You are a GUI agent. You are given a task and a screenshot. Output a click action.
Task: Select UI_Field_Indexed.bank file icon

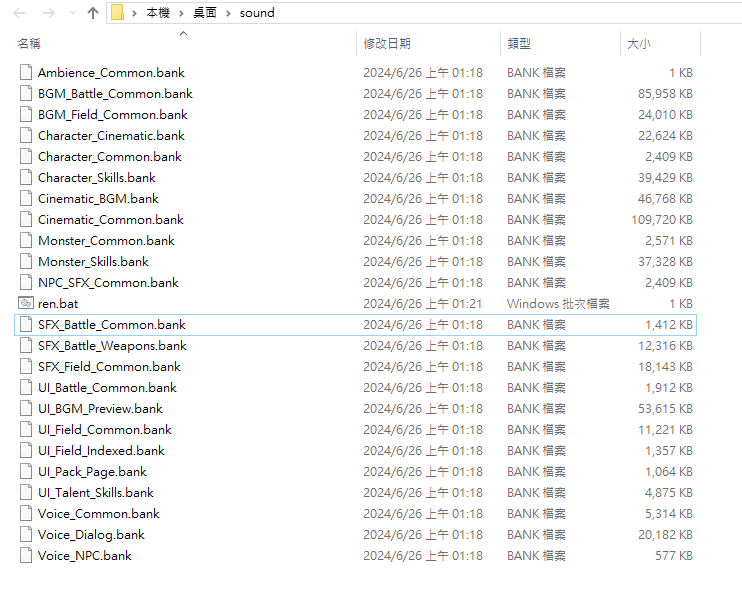pyautogui.click(x=26, y=450)
